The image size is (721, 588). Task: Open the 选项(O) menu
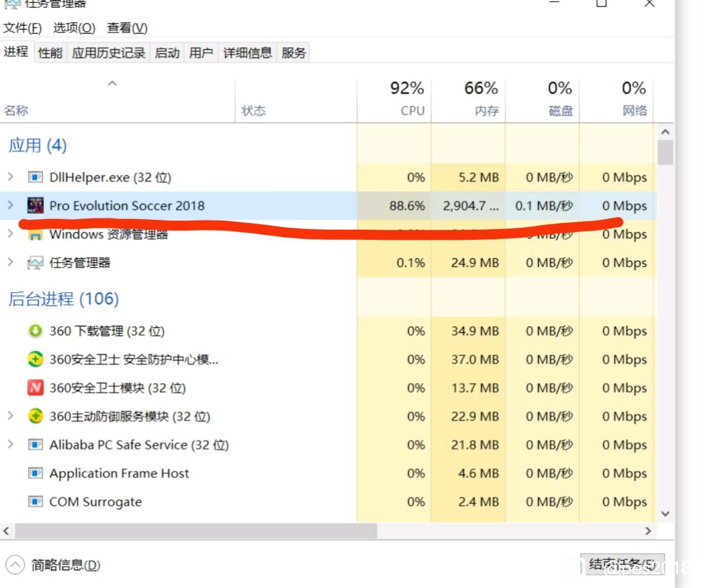tap(74, 28)
